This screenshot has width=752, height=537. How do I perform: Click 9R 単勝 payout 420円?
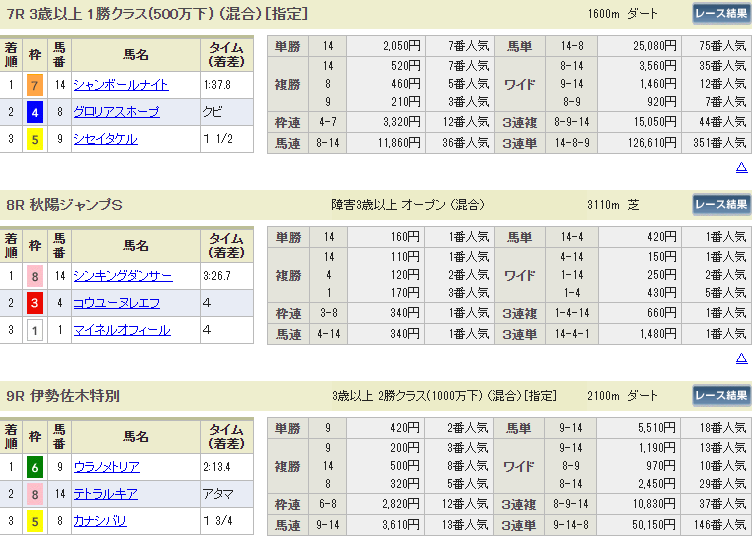pyautogui.click(x=405, y=428)
